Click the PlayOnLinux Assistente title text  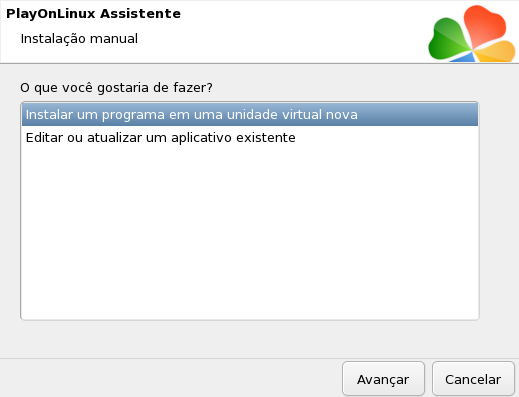[x=93, y=14]
